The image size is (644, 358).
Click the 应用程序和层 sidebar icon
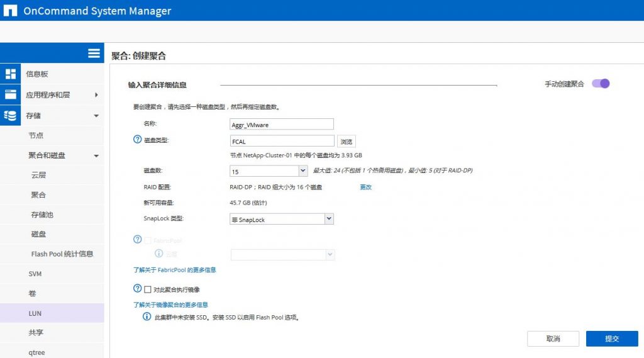pyautogui.click(x=10, y=94)
